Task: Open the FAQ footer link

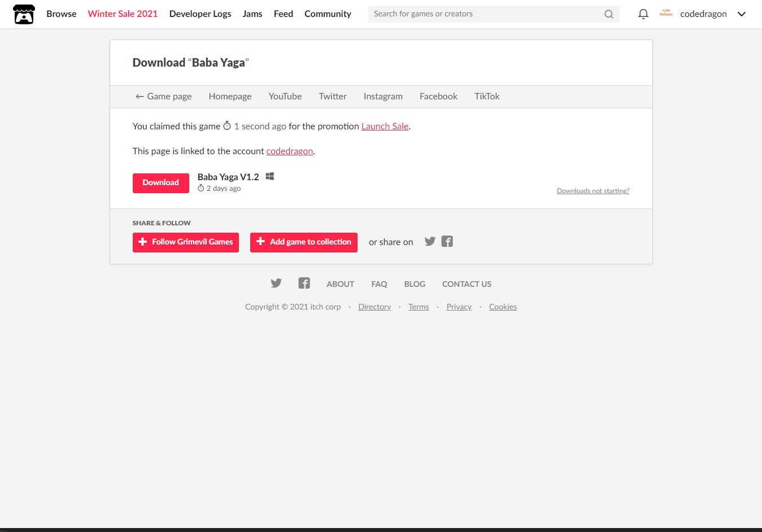Action: pos(379,284)
